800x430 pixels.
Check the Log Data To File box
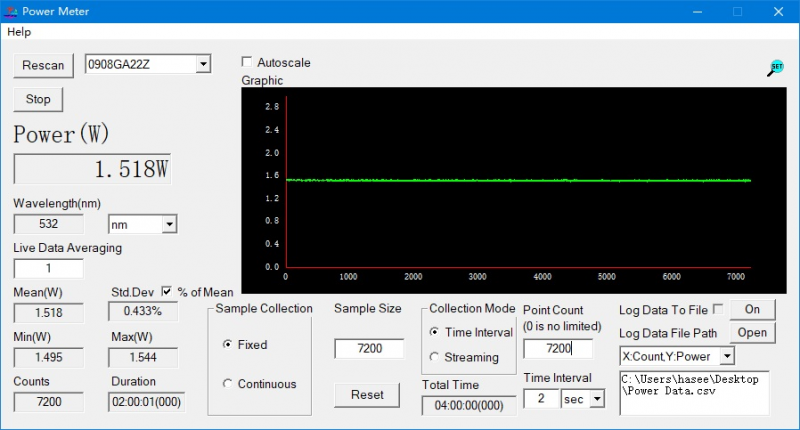(x=717, y=309)
